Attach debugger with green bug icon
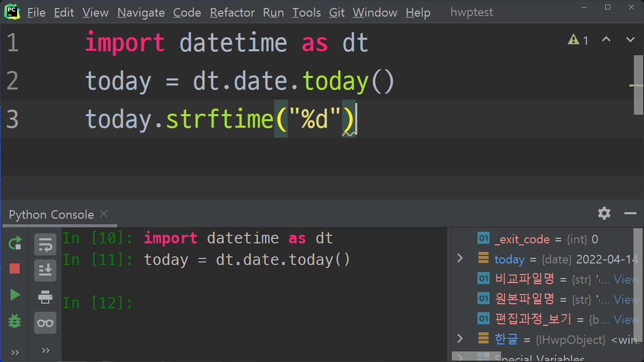This screenshot has height=362, width=644. click(x=15, y=321)
